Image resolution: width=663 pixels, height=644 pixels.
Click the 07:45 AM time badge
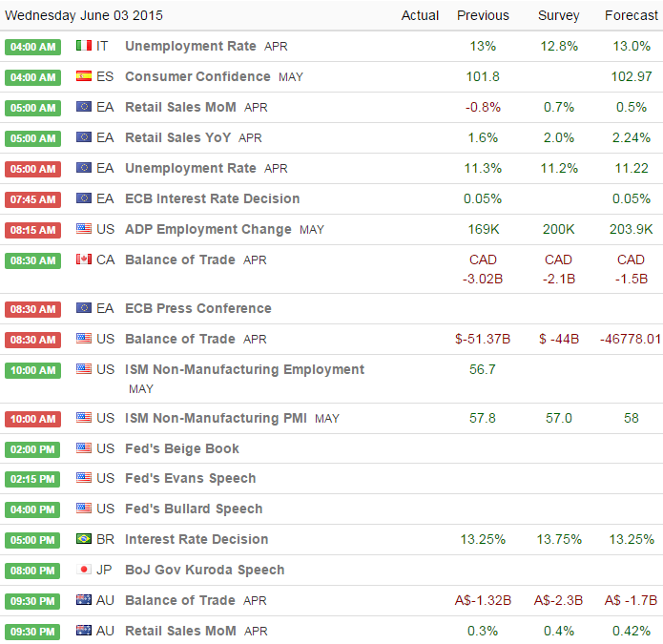click(33, 199)
